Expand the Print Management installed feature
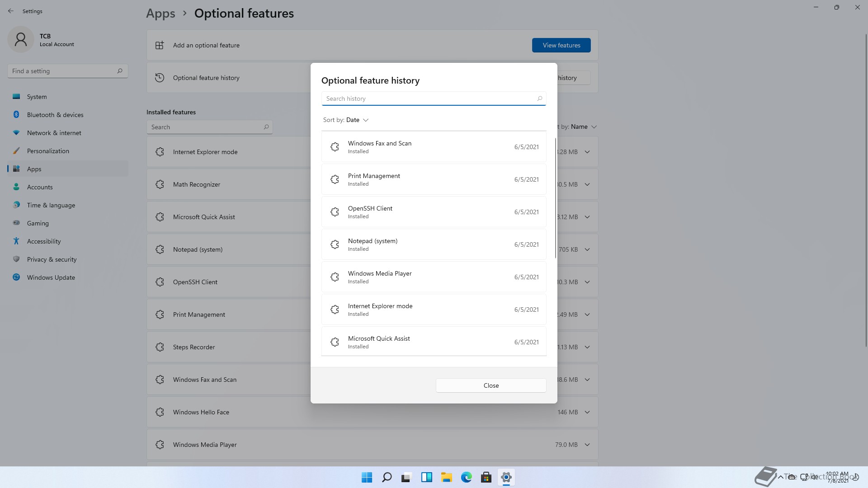Screen dimensions: 868x488 point(587,314)
